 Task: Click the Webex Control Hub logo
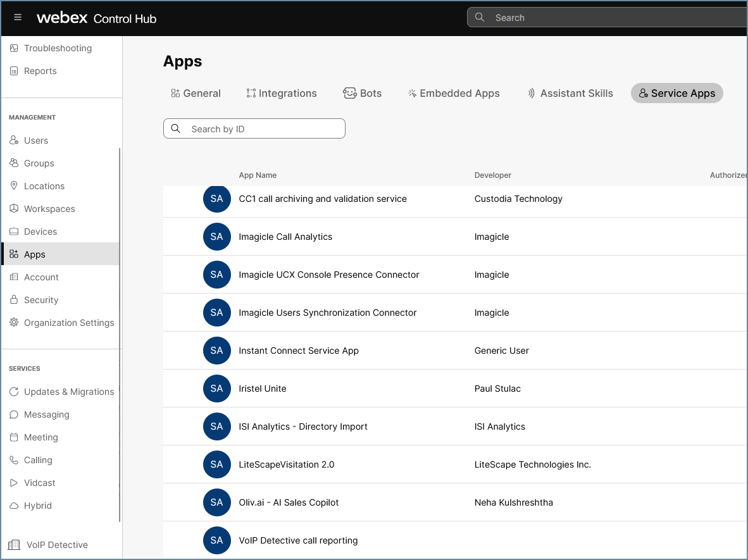pos(96,18)
